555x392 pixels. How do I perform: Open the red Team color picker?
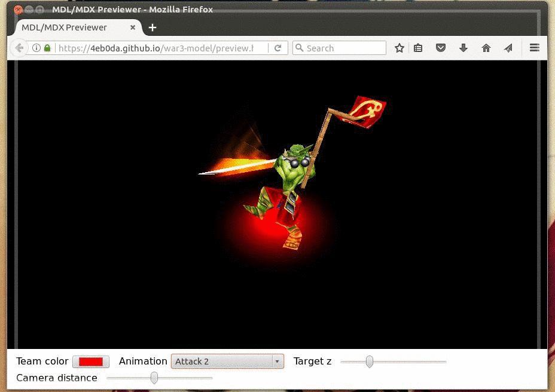(x=91, y=362)
